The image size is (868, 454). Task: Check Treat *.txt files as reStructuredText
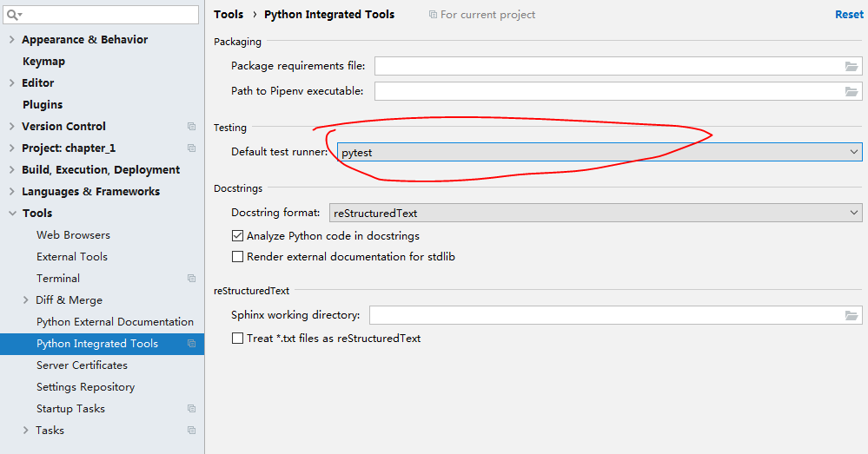pos(237,339)
